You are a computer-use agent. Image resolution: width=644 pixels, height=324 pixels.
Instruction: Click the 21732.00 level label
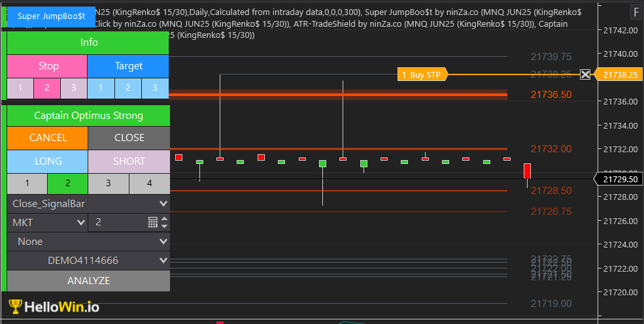click(551, 149)
